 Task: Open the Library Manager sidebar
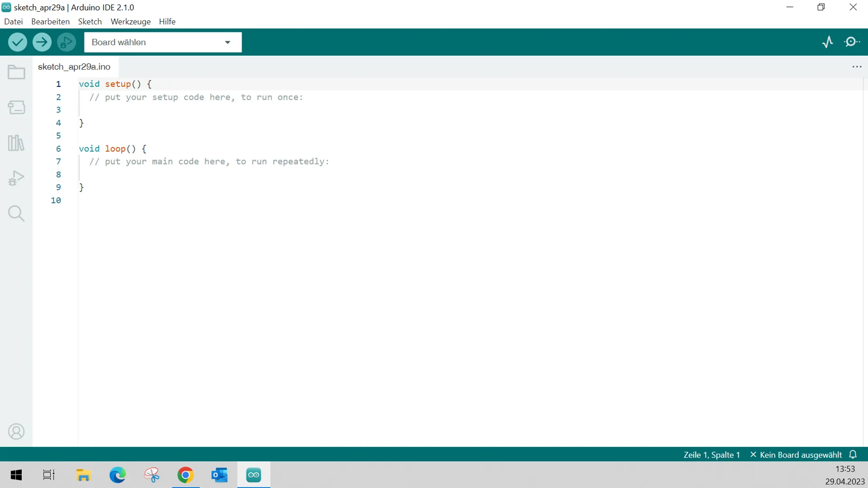tap(16, 143)
